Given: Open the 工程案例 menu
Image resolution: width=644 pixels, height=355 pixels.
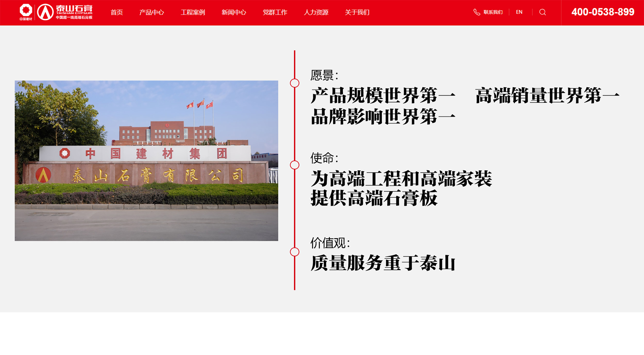Looking at the screenshot, I should point(193,12).
